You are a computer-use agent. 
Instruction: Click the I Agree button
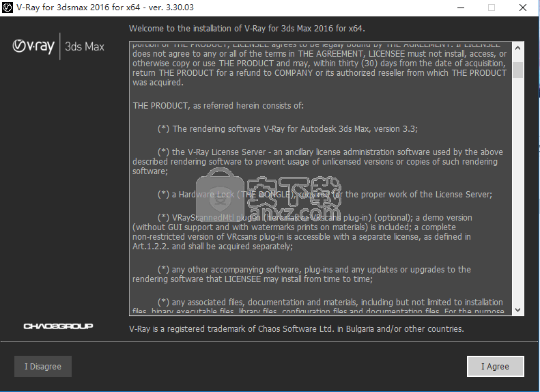coord(495,367)
